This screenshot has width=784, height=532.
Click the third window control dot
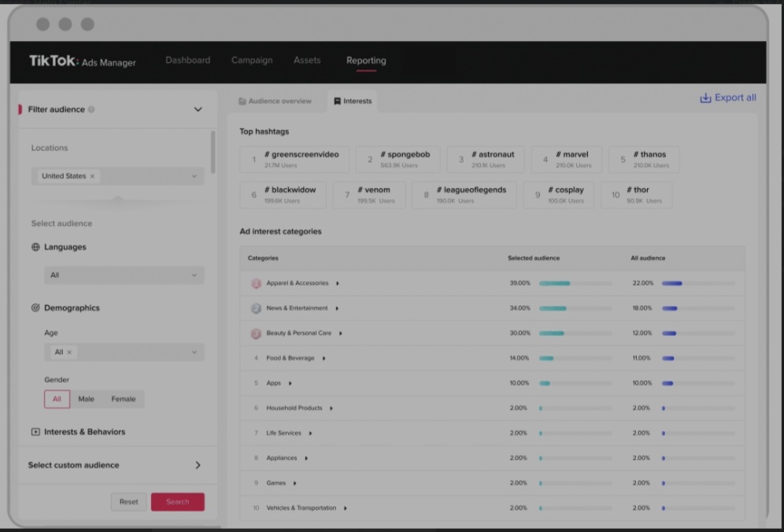pyautogui.click(x=87, y=24)
